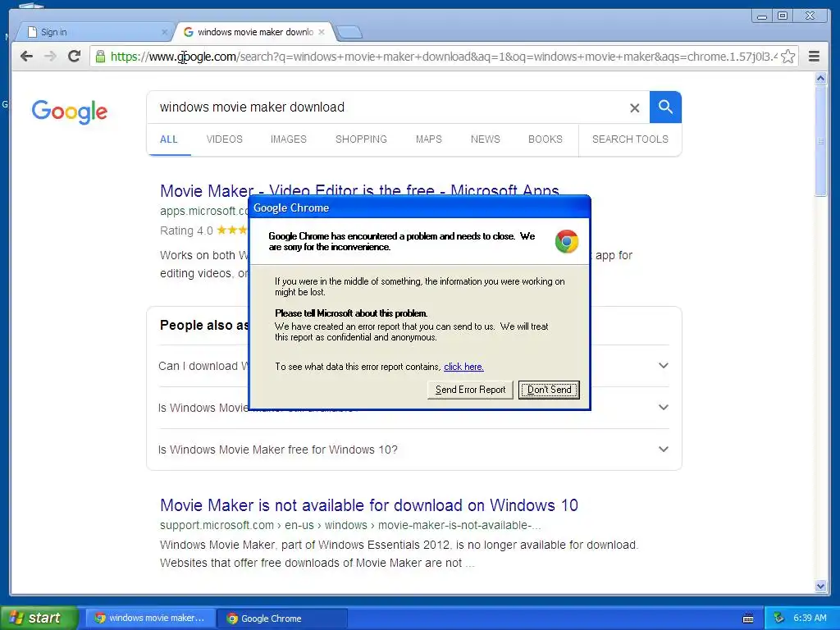The width and height of the screenshot is (840, 630).
Task: Switch to the ALL results tab
Action: tap(168, 139)
